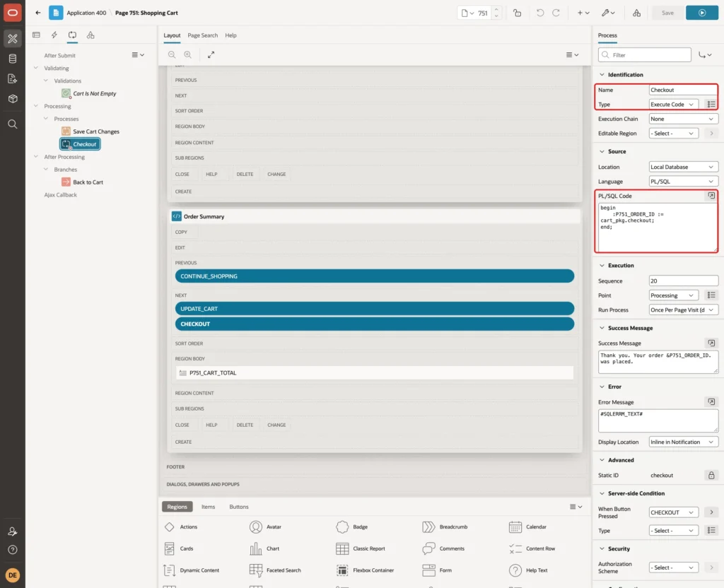Select the Items gallery tab

click(209, 506)
